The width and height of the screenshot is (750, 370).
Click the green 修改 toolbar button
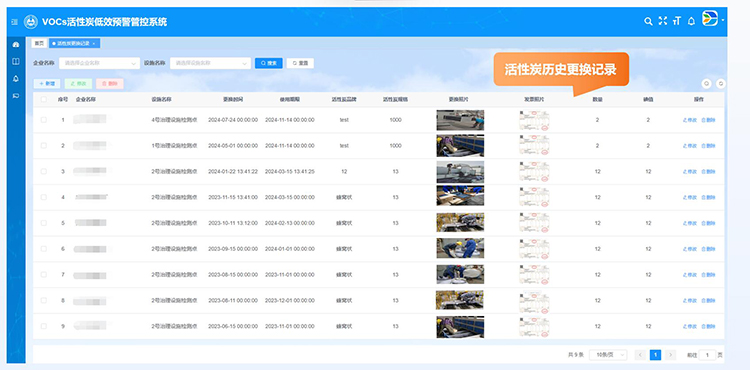pos(78,84)
